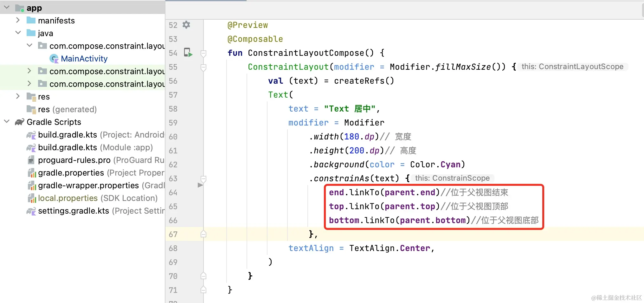Image resolution: width=644 pixels, height=303 pixels.
Task: Click the createRefs() call
Action: pyautogui.click(x=364, y=81)
